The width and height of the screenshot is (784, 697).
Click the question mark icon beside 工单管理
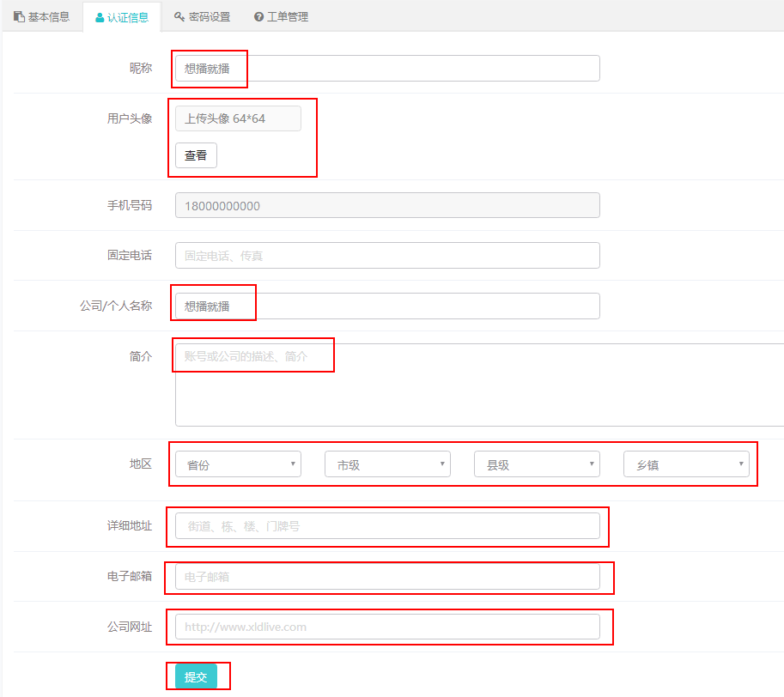coord(258,16)
